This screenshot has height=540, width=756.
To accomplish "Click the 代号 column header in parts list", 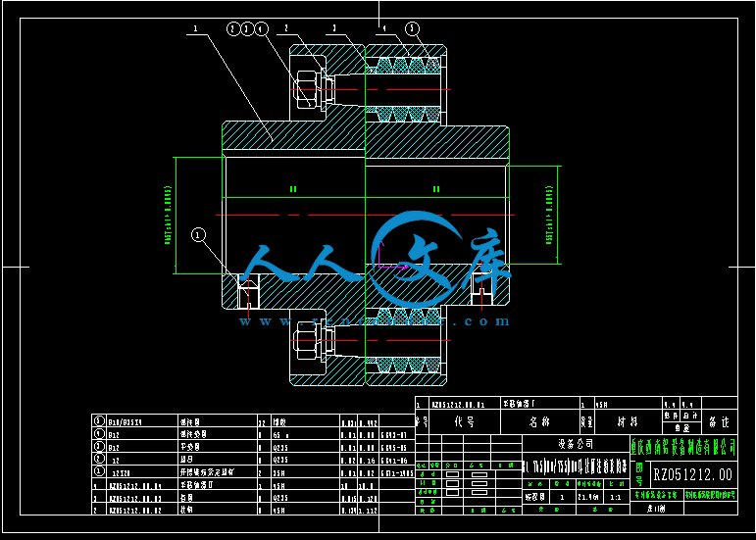I will click(x=463, y=422).
